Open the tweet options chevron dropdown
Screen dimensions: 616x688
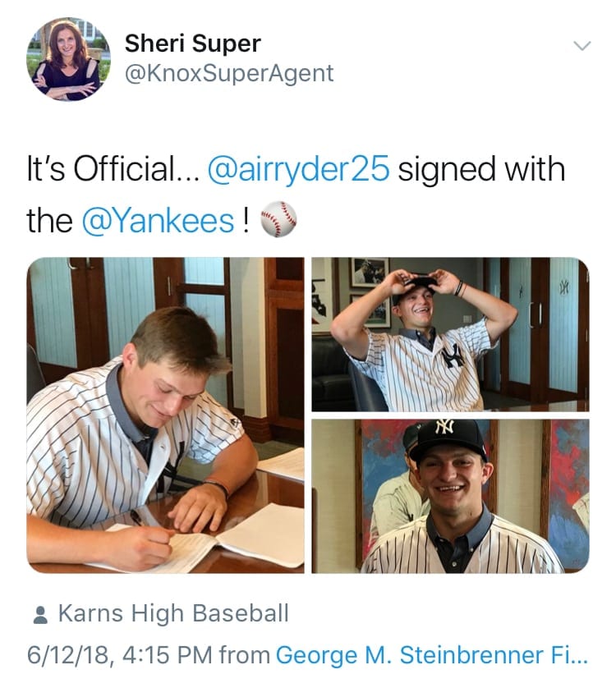click(582, 46)
